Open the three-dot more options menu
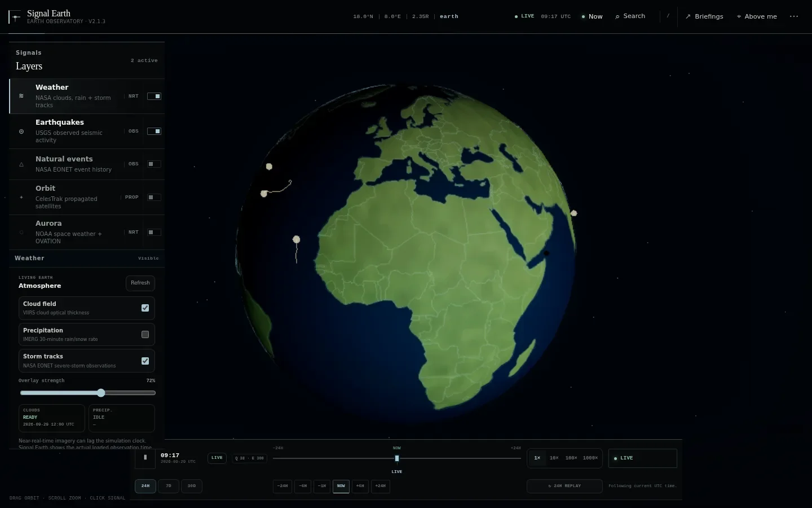 point(794,16)
